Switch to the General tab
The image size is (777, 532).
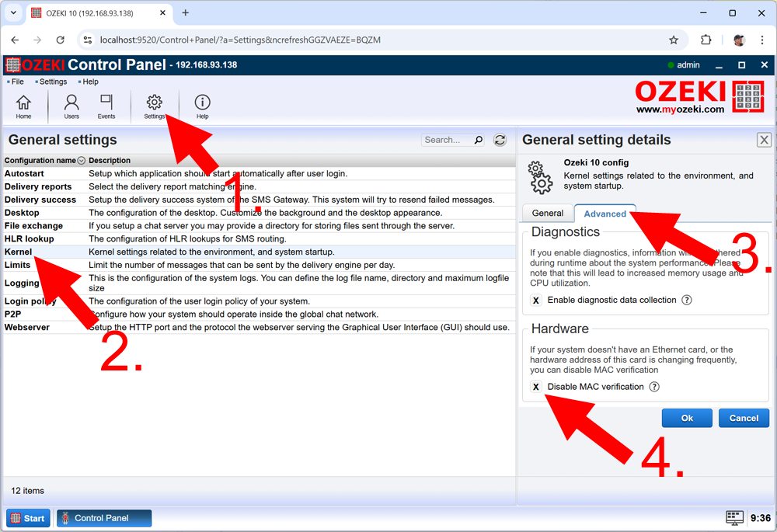click(548, 214)
